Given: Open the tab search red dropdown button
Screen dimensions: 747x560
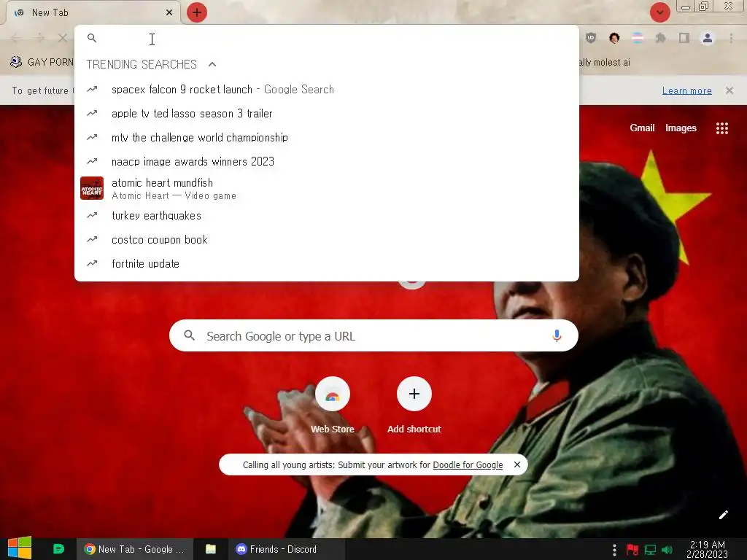Looking at the screenshot, I should pos(659,12).
